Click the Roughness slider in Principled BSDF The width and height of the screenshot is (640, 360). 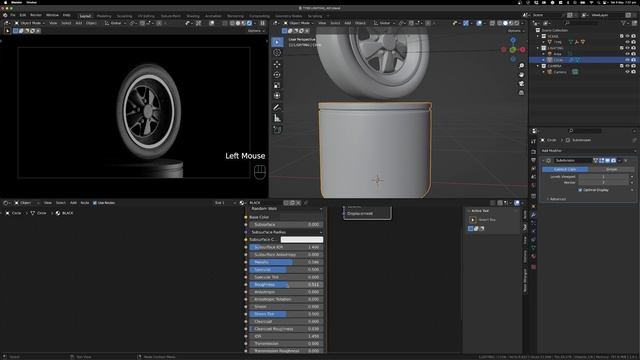[x=286, y=284]
